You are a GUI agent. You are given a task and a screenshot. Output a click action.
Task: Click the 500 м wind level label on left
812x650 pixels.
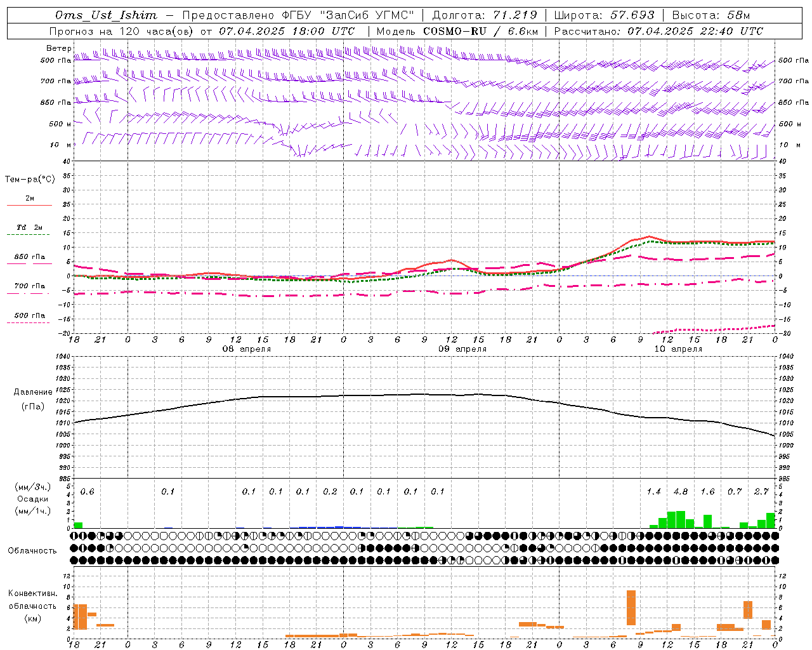pyautogui.click(x=60, y=124)
